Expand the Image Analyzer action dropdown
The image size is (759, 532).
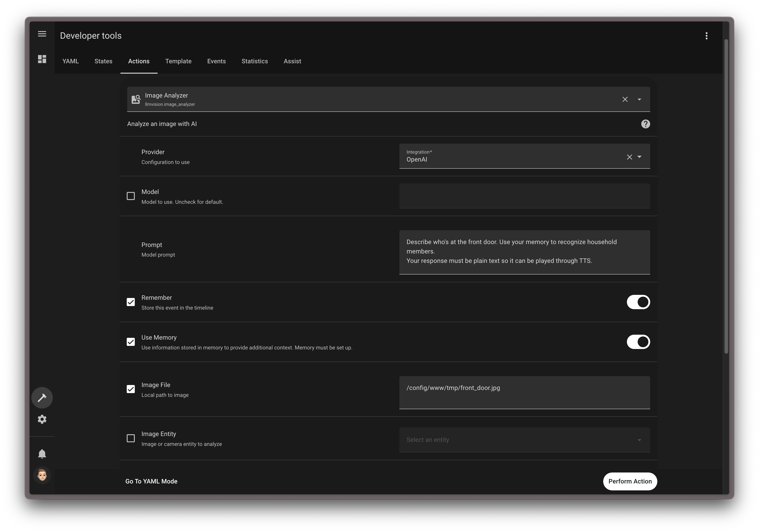tap(639, 99)
